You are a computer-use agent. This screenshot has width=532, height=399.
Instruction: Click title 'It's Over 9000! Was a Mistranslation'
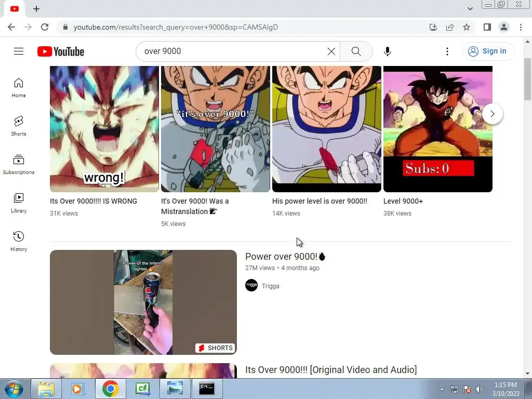(x=195, y=206)
